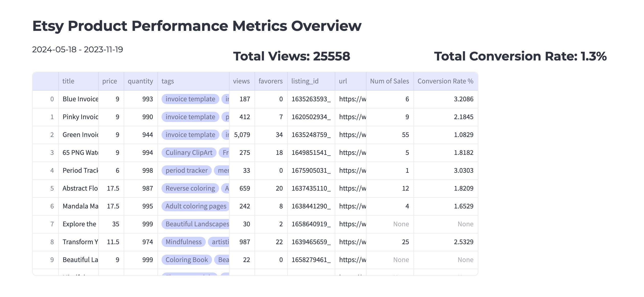This screenshot has height=297, width=644.
Task: Select the views cell showing 5,079
Action: pos(242,135)
